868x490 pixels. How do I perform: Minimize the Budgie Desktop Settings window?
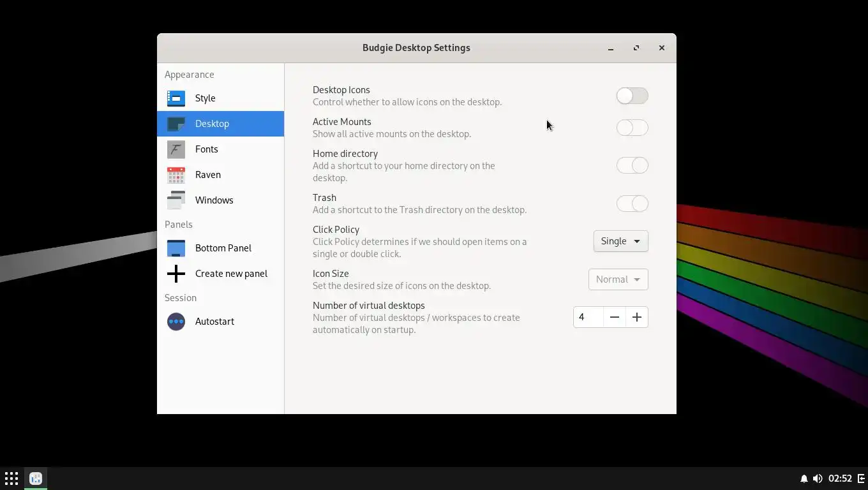pyautogui.click(x=611, y=48)
